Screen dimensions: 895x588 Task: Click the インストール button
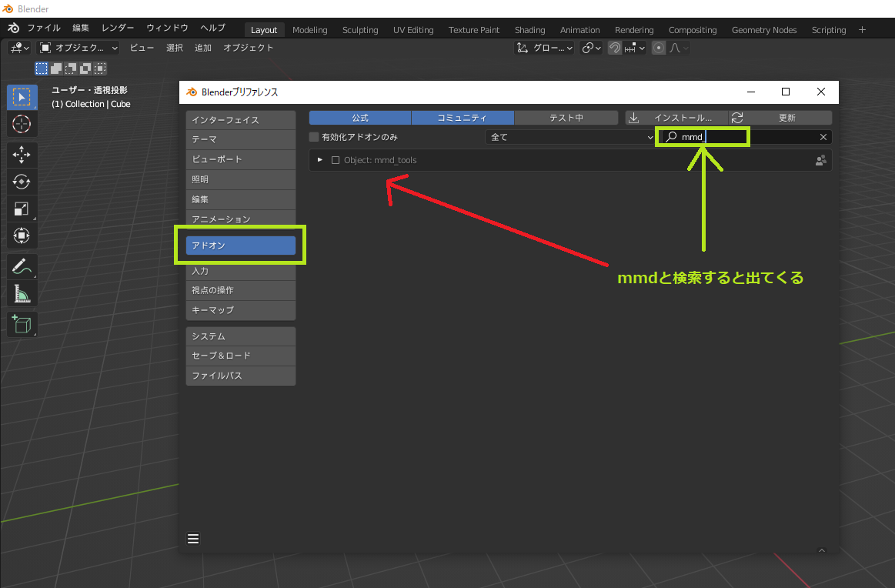click(677, 118)
